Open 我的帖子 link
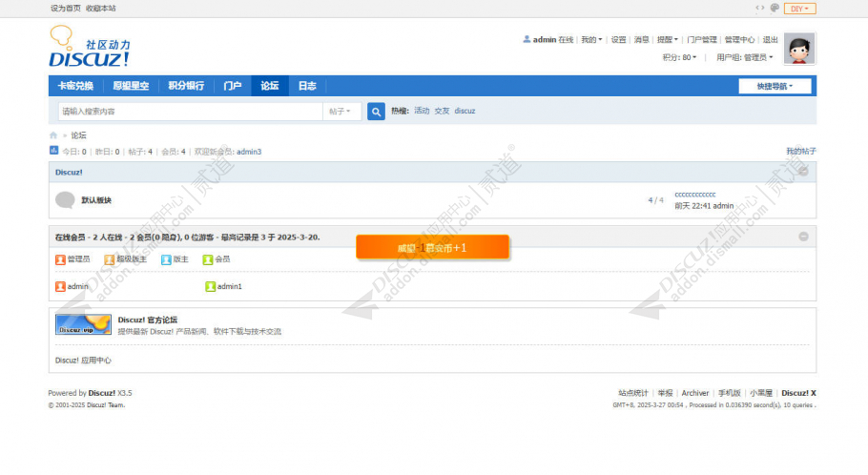Image resolution: width=868 pixels, height=475 pixels. coord(801,151)
